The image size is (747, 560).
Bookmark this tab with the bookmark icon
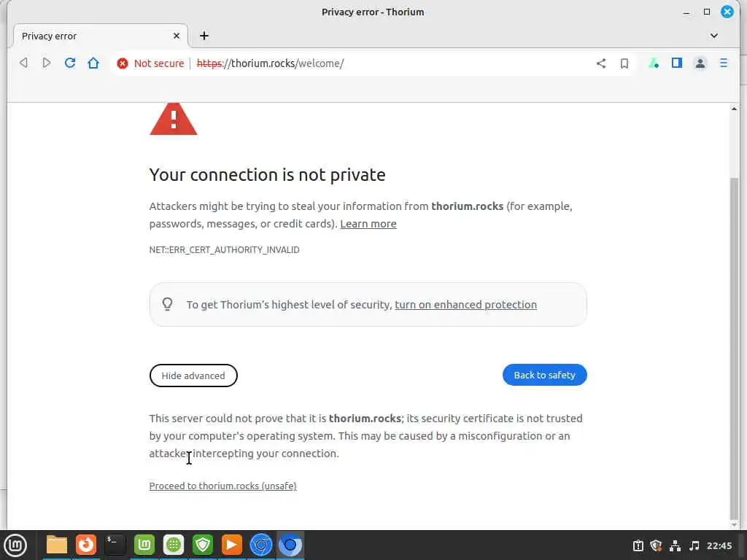624,63
